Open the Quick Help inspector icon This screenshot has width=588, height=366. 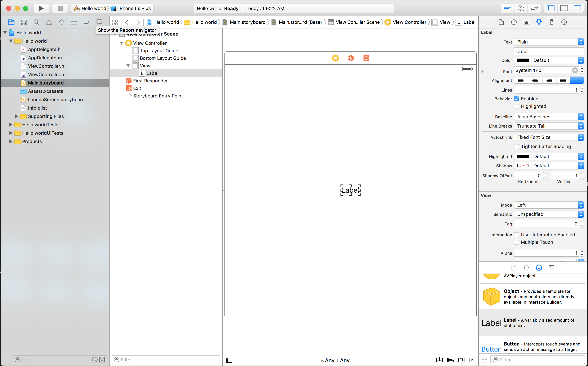click(514, 22)
